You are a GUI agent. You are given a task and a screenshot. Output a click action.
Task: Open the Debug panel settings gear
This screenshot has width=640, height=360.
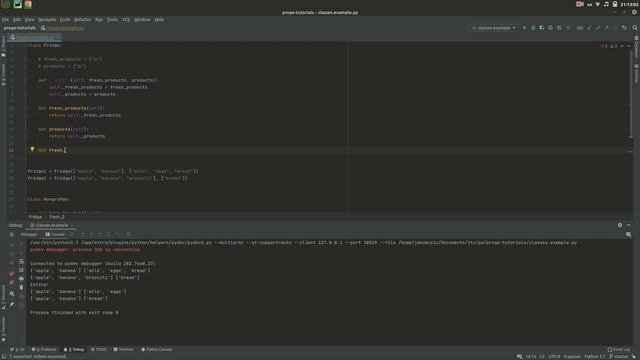[620, 225]
